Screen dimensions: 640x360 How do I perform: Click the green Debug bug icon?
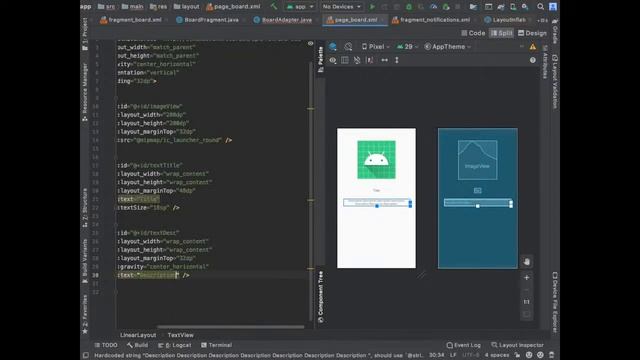point(409,7)
